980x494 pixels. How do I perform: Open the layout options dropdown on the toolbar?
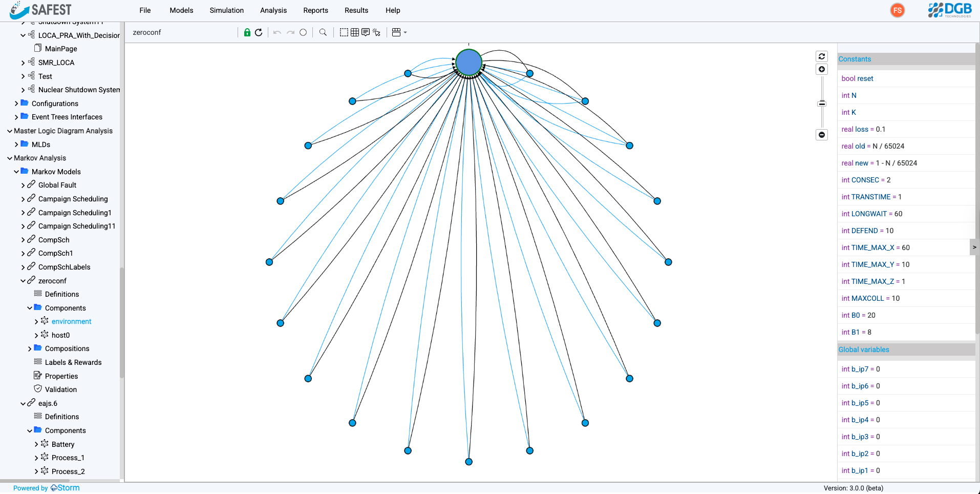click(399, 32)
